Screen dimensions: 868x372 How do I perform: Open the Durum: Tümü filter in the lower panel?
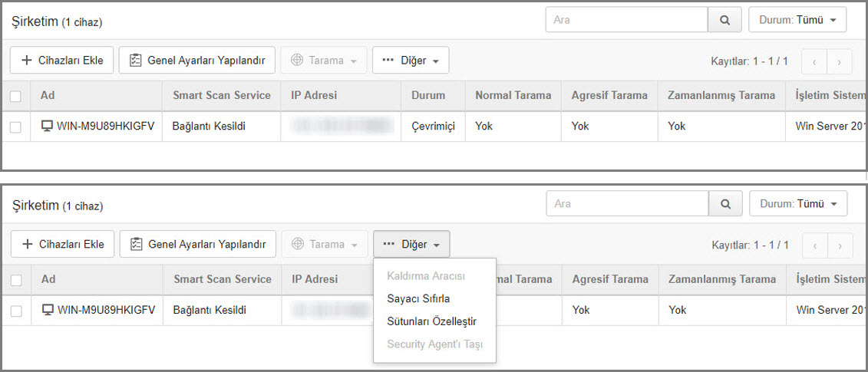pyautogui.click(x=798, y=204)
